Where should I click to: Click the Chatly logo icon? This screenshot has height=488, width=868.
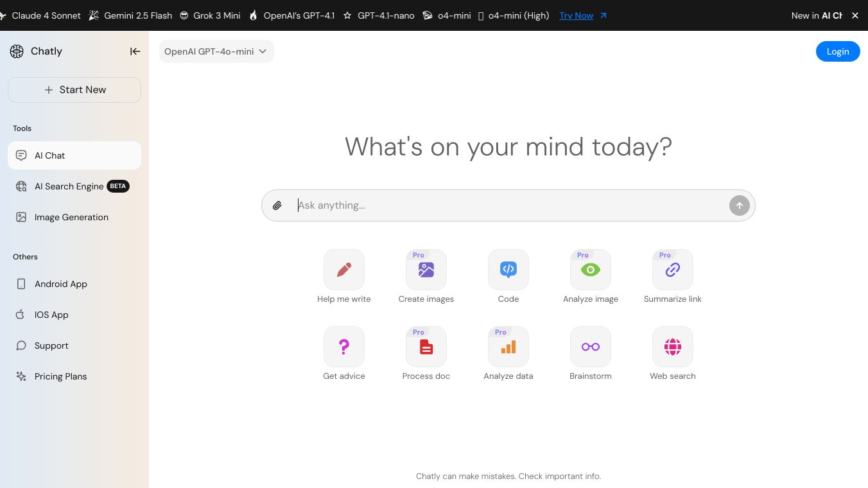[x=17, y=51]
